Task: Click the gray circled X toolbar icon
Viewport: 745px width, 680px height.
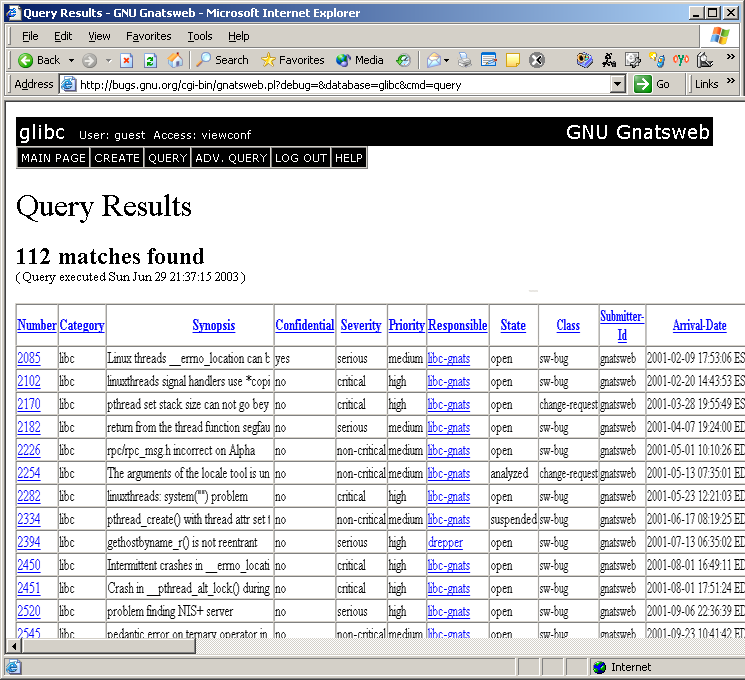Action: pos(537,60)
